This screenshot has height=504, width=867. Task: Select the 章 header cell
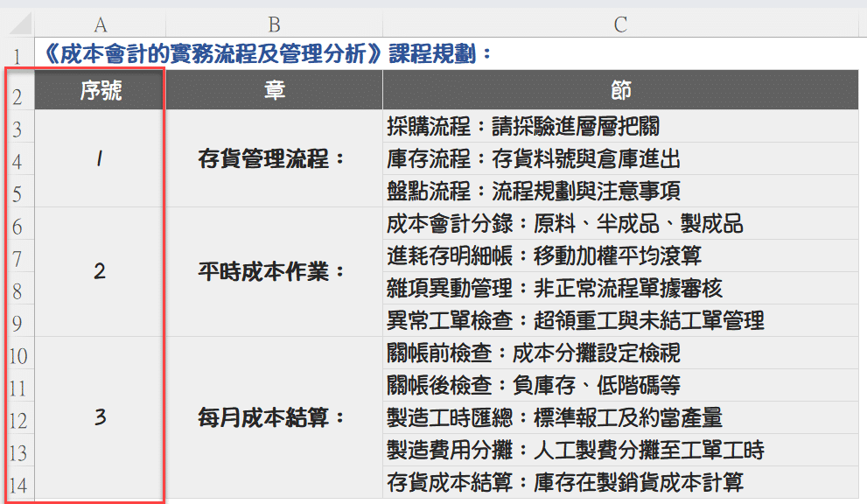274,90
